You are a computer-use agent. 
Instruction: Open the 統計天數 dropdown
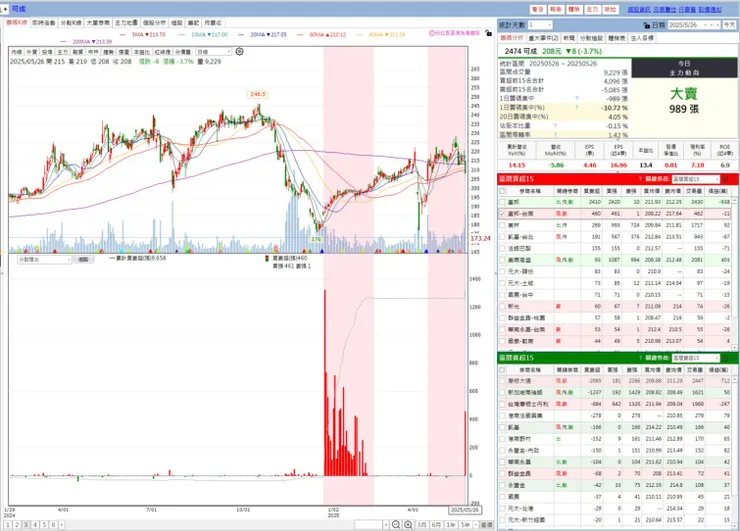tap(540, 25)
